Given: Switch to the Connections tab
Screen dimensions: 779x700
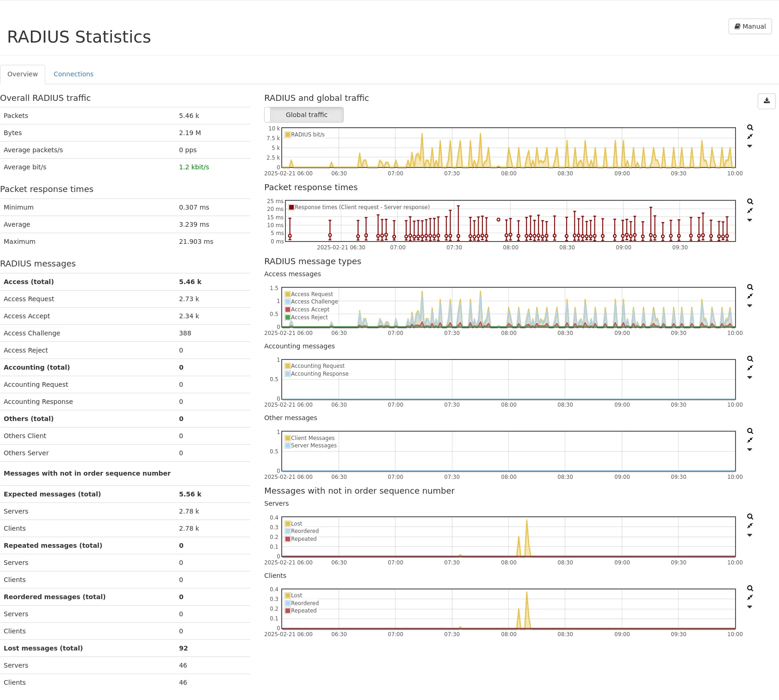Looking at the screenshot, I should pyautogui.click(x=73, y=74).
